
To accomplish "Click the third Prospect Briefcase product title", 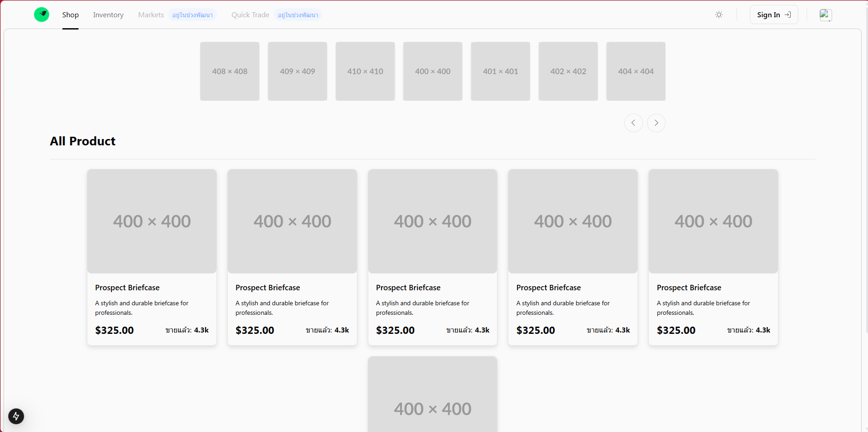I will 408,288.
